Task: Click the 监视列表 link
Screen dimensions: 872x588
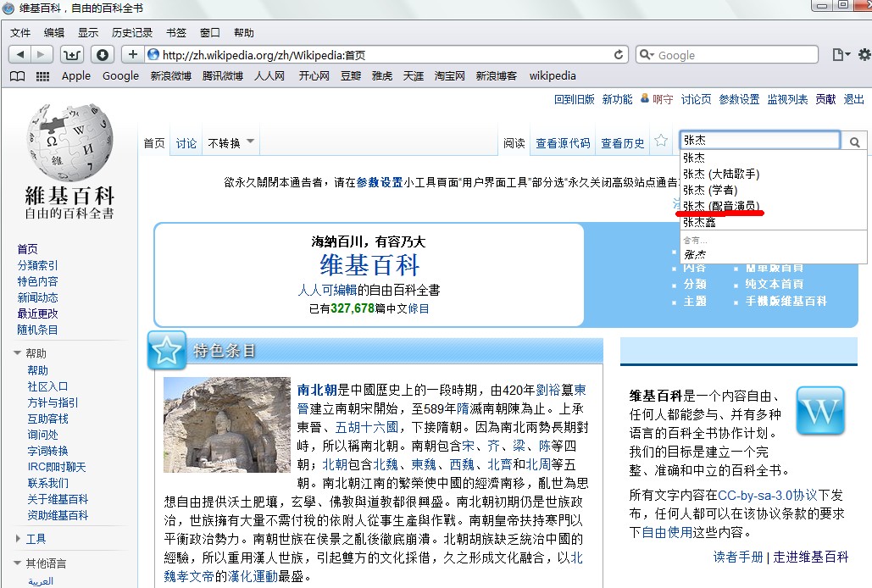Action: [787, 99]
